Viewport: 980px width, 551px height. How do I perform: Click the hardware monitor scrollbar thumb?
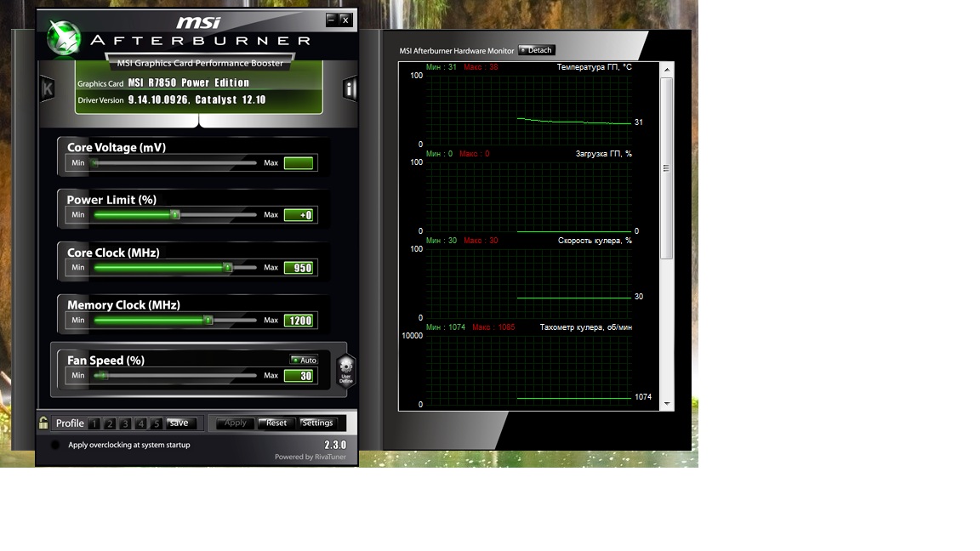tap(667, 168)
